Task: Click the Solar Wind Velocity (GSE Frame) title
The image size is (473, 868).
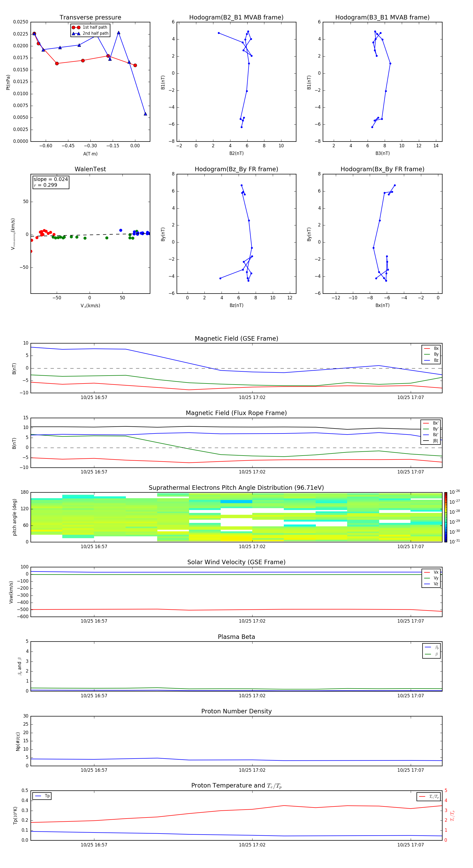Action: (236, 562)
